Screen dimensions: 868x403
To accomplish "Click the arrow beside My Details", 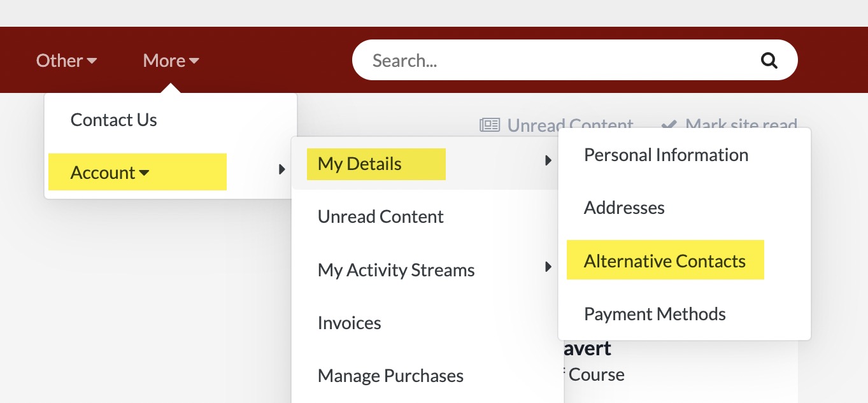I will pos(548,161).
